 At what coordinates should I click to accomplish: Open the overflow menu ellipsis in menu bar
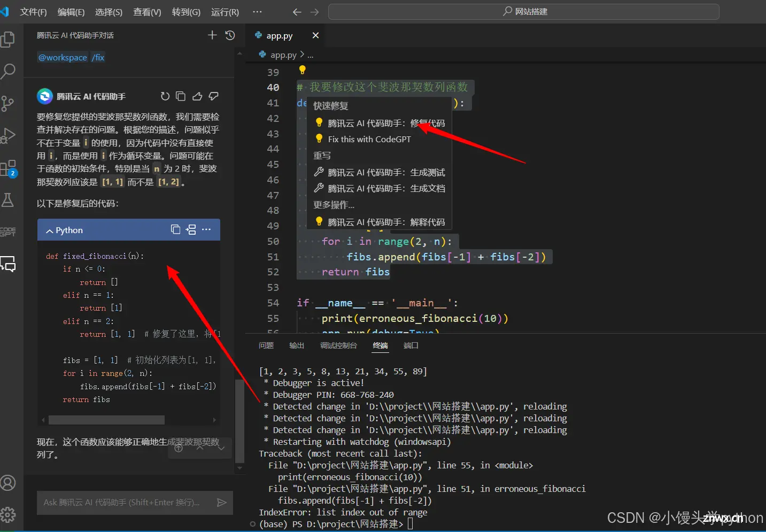[x=257, y=12]
